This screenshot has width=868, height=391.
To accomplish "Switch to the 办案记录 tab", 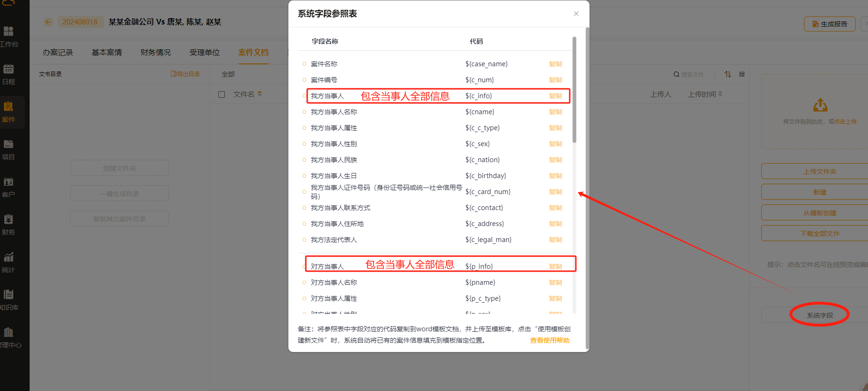I will coord(58,53).
